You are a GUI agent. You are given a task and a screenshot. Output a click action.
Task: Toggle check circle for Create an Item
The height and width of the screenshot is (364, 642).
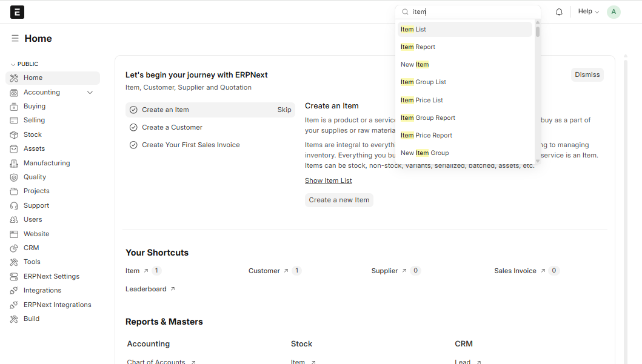[133, 110]
